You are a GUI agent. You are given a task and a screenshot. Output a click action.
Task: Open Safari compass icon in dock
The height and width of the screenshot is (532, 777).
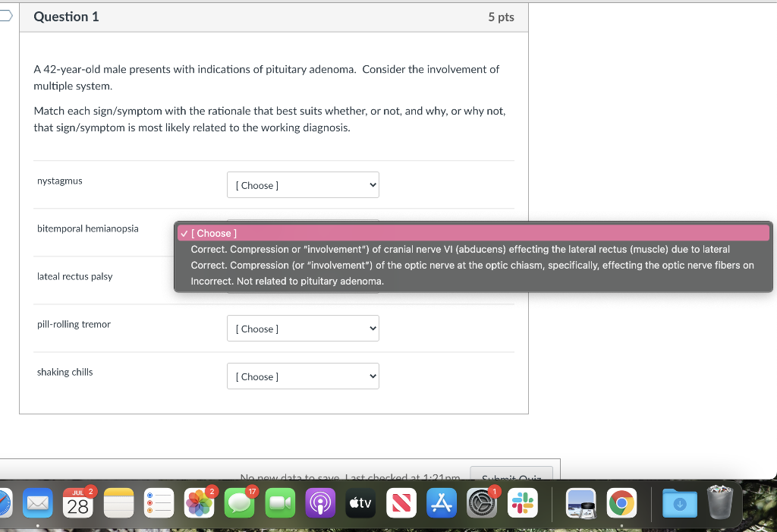point(4,502)
